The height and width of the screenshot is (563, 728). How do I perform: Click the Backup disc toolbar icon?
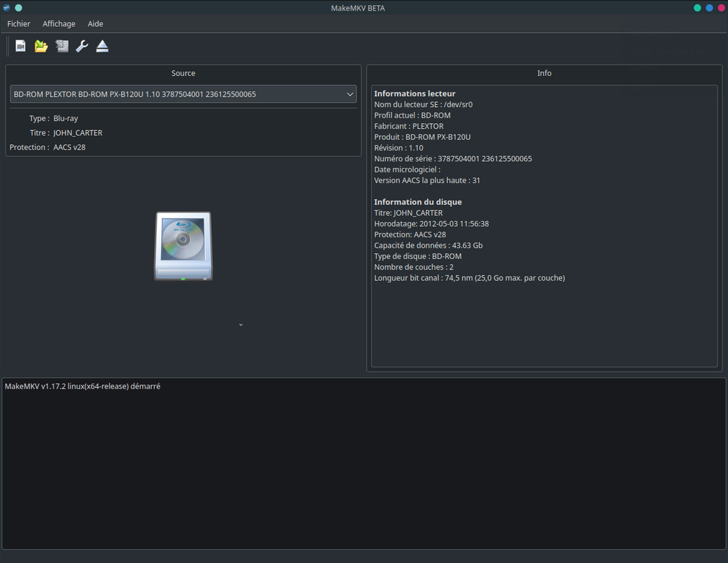tap(62, 46)
